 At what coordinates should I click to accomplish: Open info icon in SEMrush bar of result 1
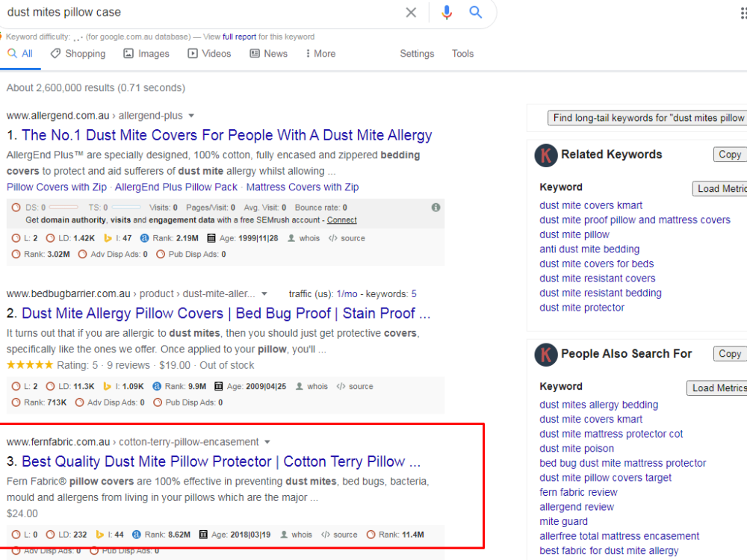click(436, 208)
